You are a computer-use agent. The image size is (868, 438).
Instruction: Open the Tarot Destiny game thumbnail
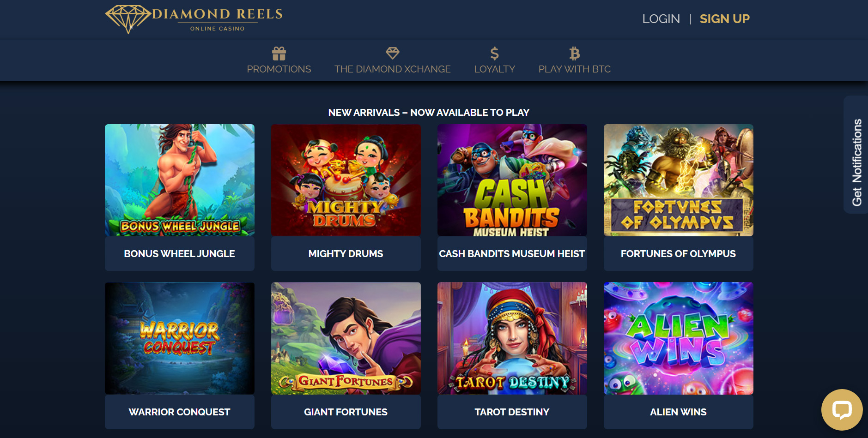512,338
